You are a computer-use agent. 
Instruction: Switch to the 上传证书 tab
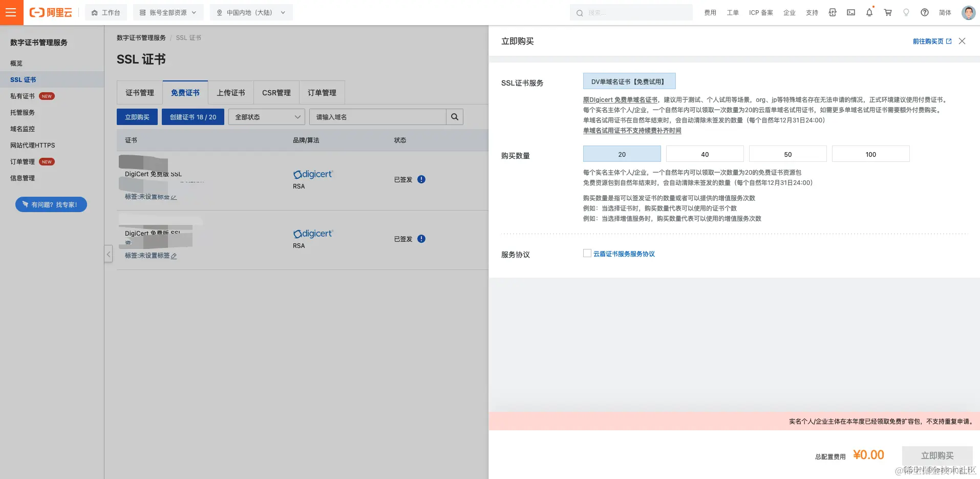(x=230, y=93)
